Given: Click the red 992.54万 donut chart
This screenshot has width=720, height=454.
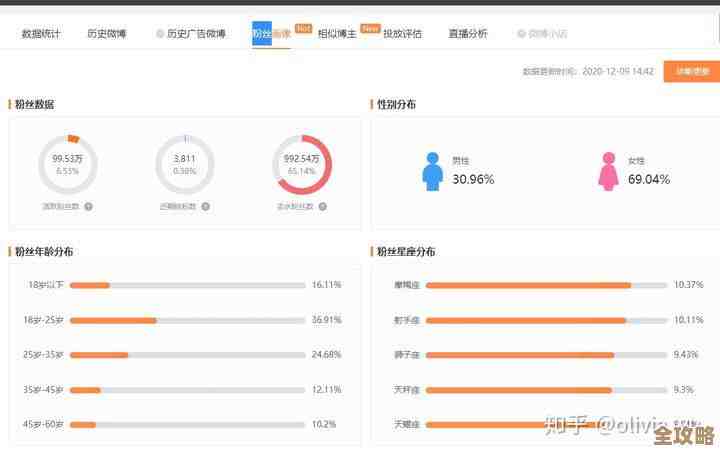Looking at the screenshot, I should coord(302,164).
